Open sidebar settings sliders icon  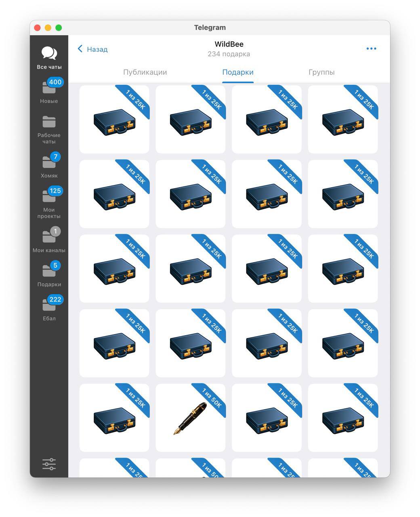click(49, 464)
